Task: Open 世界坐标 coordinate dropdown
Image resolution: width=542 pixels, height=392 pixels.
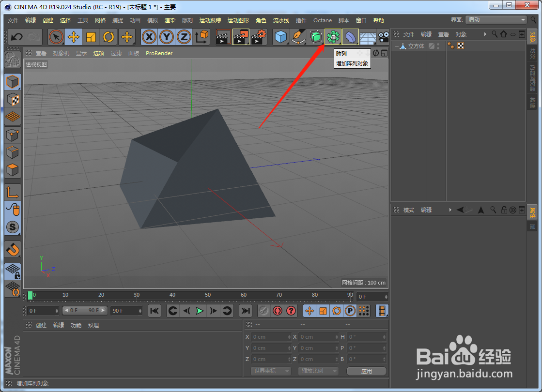Action: click(270, 371)
